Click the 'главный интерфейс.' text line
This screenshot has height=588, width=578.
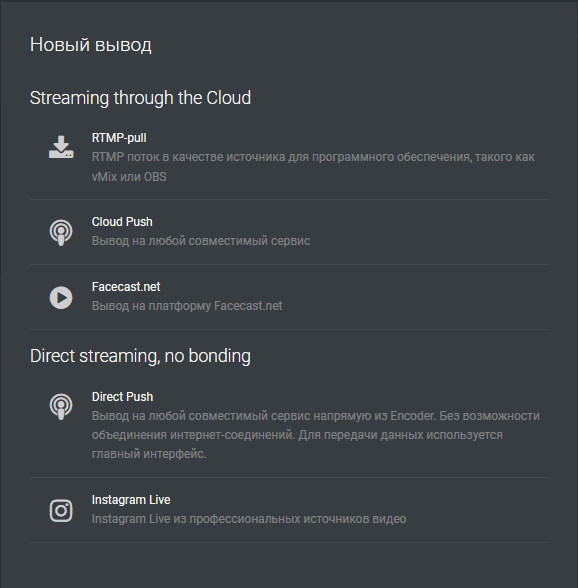(x=149, y=454)
